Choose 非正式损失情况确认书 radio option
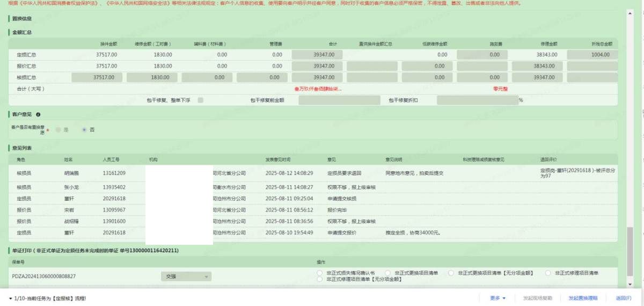Screen dimensions: 644x306 click(320, 273)
